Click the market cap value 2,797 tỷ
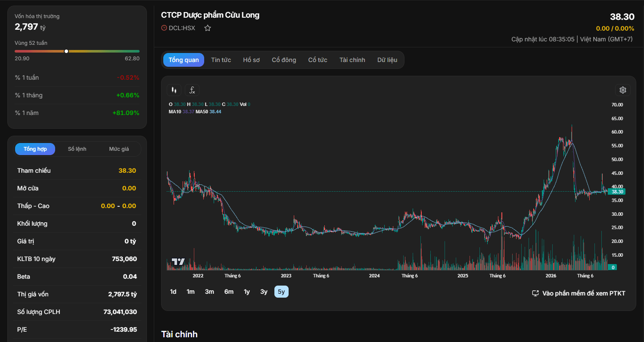 pyautogui.click(x=30, y=27)
